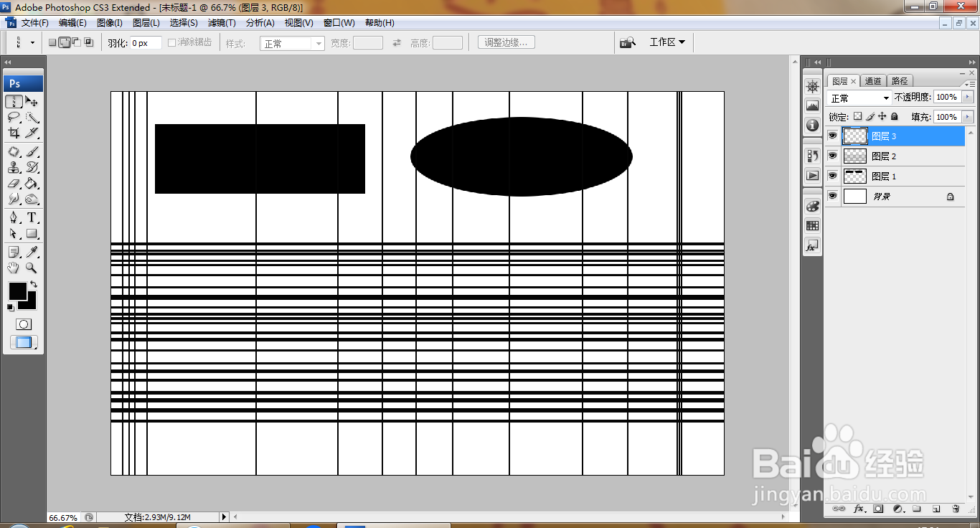Viewport: 980px width, 528px height.
Task: Hide layer 图层 3 via eye icon
Action: [x=833, y=136]
